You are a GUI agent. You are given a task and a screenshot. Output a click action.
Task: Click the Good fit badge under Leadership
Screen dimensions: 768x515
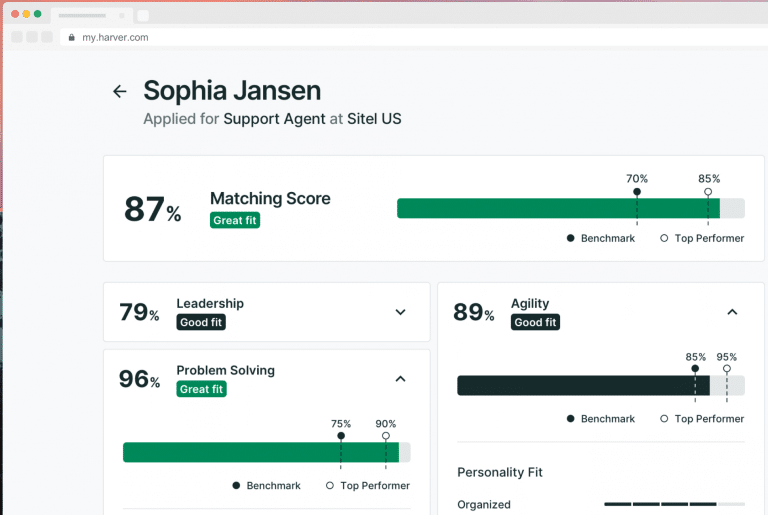(200, 322)
